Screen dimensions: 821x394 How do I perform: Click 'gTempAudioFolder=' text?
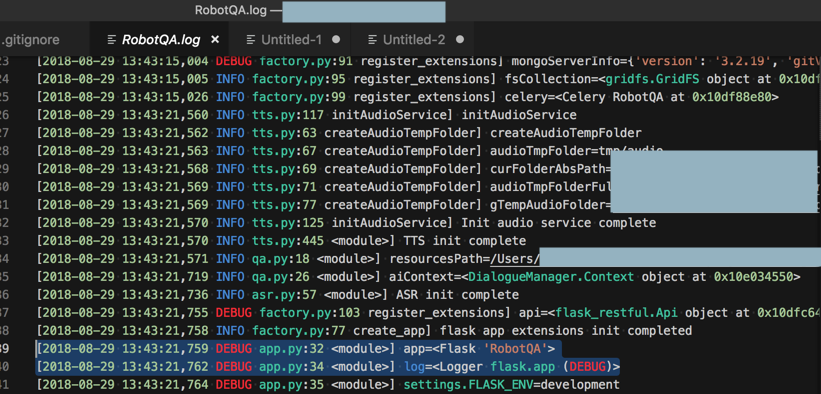point(551,205)
